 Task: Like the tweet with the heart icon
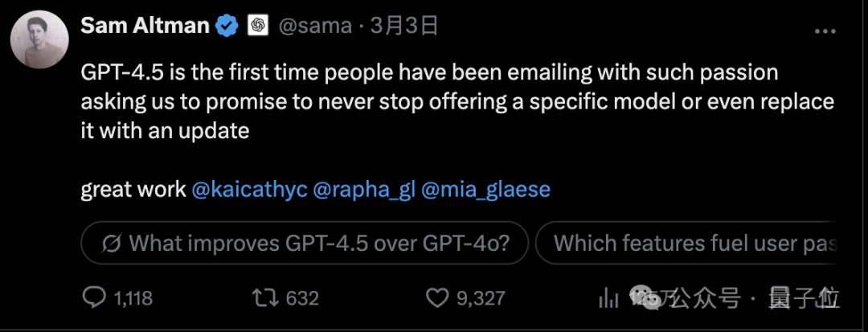point(436,298)
